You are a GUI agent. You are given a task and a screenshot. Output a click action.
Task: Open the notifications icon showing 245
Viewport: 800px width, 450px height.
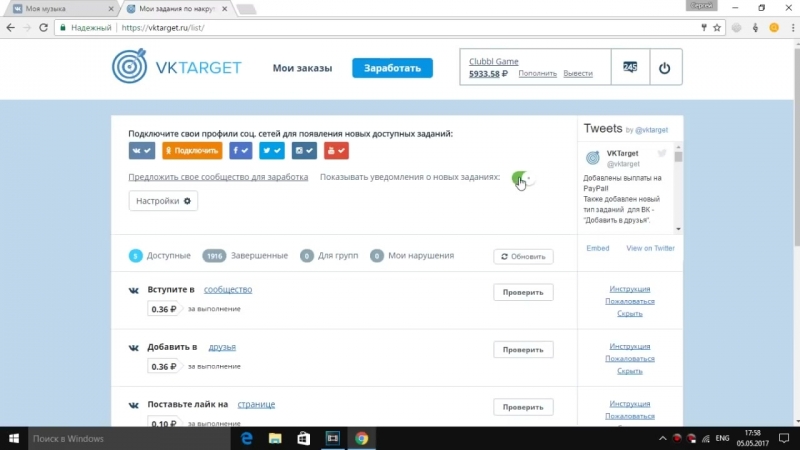coord(630,67)
